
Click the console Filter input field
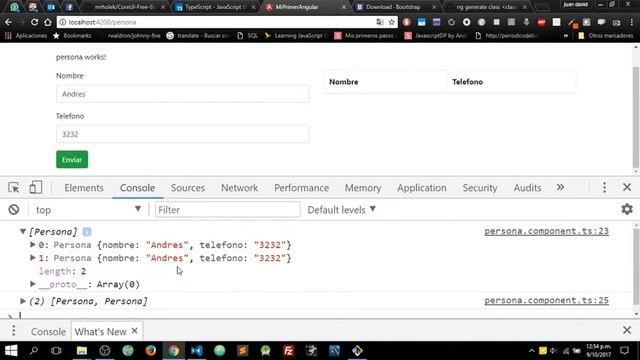tap(227, 210)
